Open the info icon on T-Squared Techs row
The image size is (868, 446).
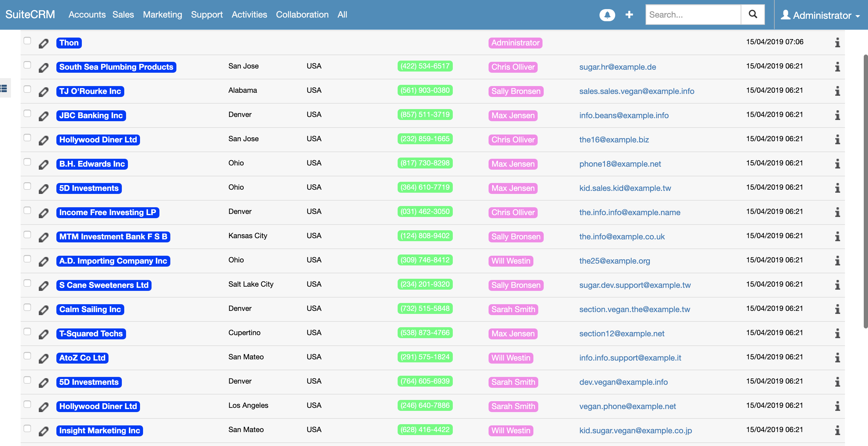click(837, 334)
